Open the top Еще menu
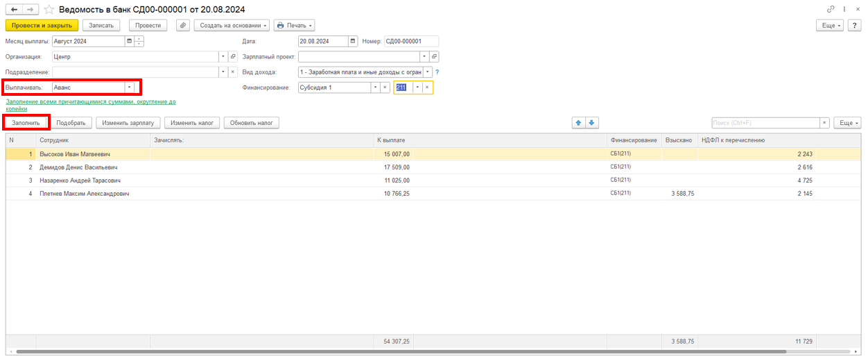 [831, 25]
